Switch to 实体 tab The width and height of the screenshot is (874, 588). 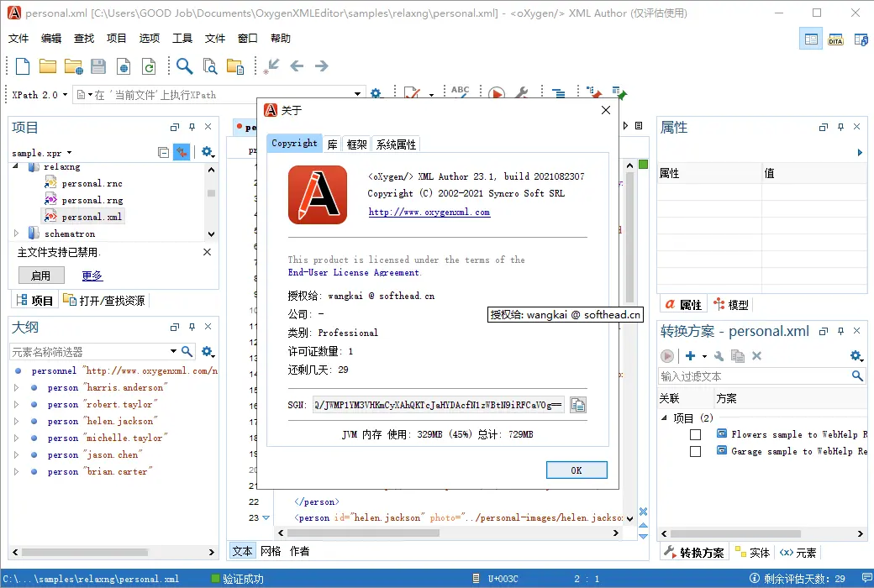[752, 553]
